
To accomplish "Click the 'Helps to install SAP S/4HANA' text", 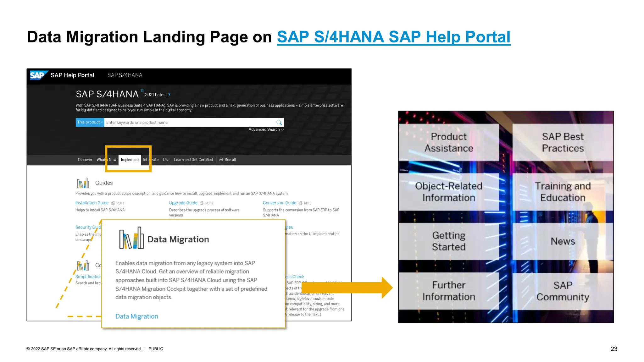I will click(x=100, y=210).
